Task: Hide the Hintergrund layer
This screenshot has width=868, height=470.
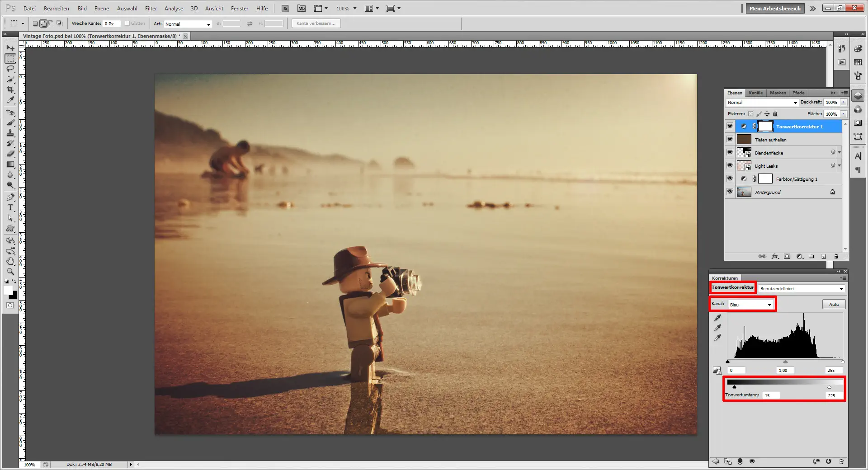Action: point(730,192)
